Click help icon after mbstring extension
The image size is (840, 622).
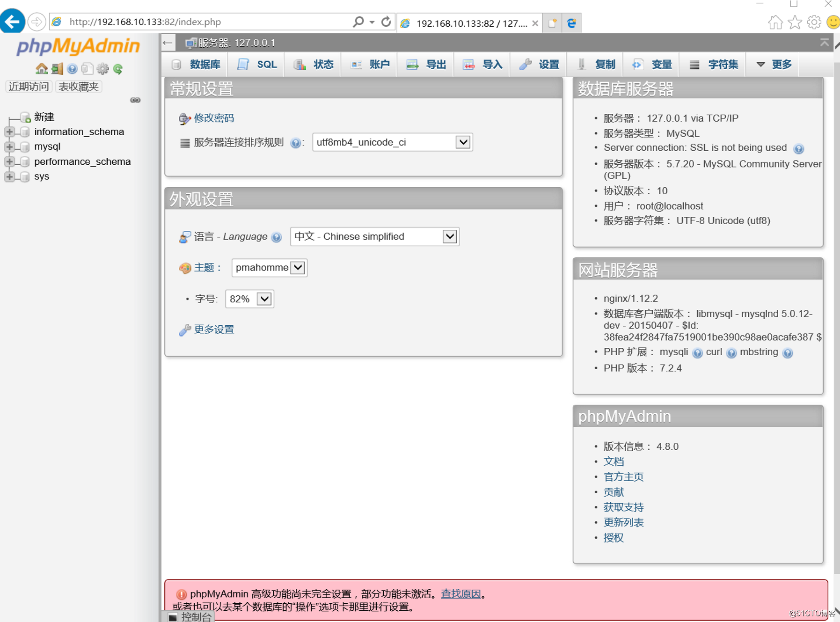point(788,353)
